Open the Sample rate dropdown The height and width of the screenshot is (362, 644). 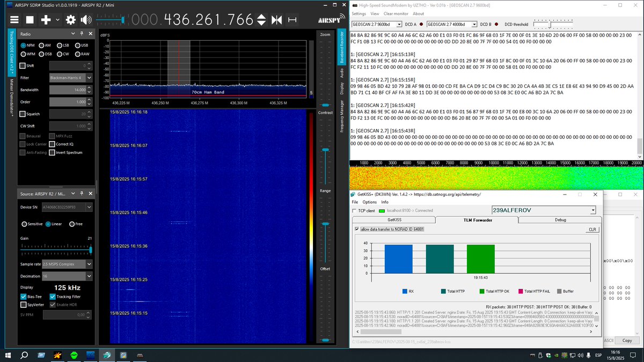point(67,264)
